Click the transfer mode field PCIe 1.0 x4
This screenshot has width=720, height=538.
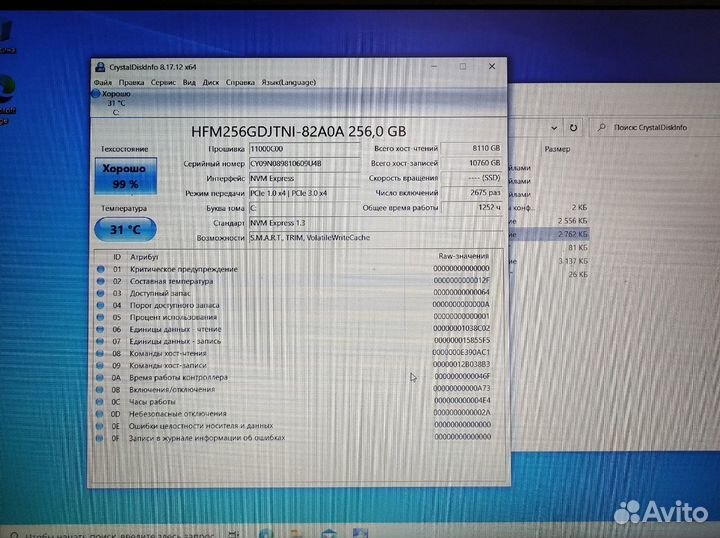click(304, 193)
